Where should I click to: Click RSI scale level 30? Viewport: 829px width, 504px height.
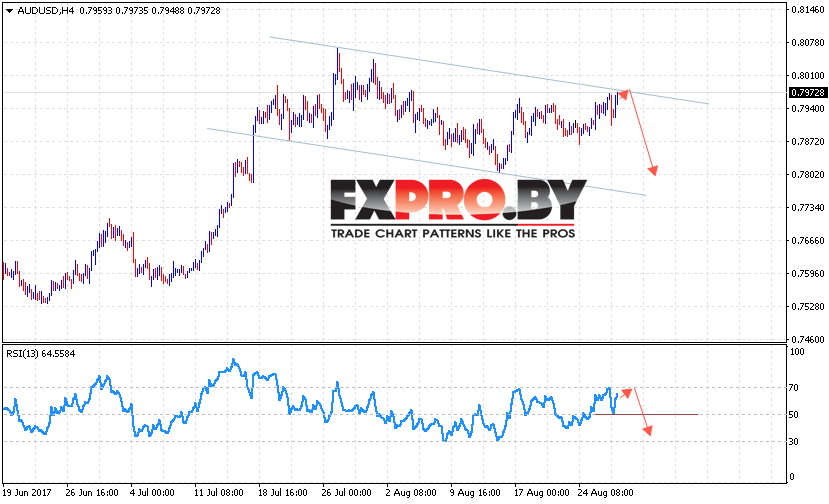tap(794, 442)
